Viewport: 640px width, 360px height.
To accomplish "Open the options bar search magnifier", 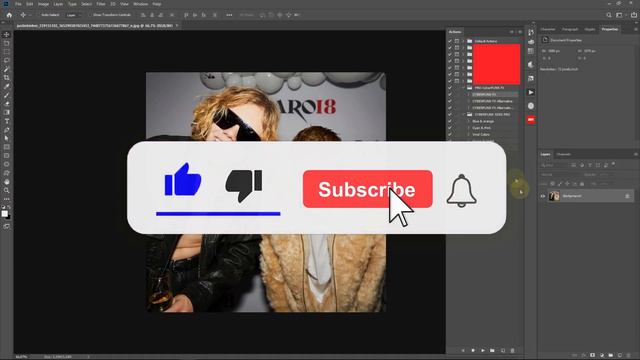I will (609, 15).
